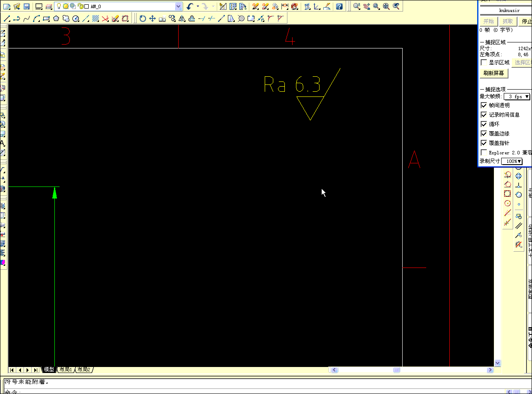Select the Rotate tool
The image size is (532, 394).
pyautogui.click(x=143, y=18)
